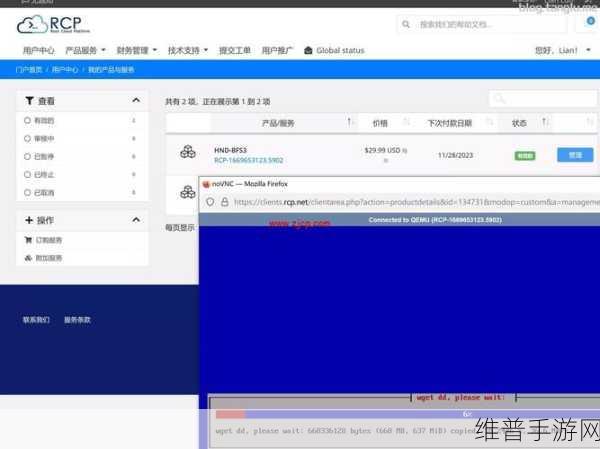Click the Connected to QEMU status bar
Screen dimensions: 600x449
(x=399, y=220)
